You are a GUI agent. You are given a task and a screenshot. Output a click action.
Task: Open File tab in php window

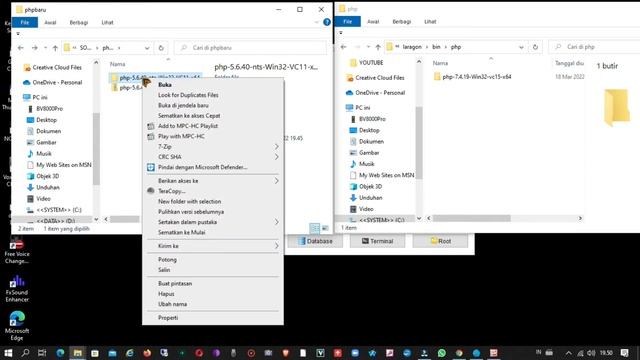(347, 22)
